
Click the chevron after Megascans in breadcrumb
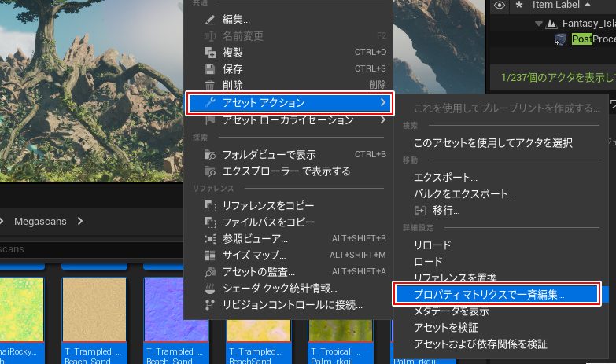(x=79, y=222)
